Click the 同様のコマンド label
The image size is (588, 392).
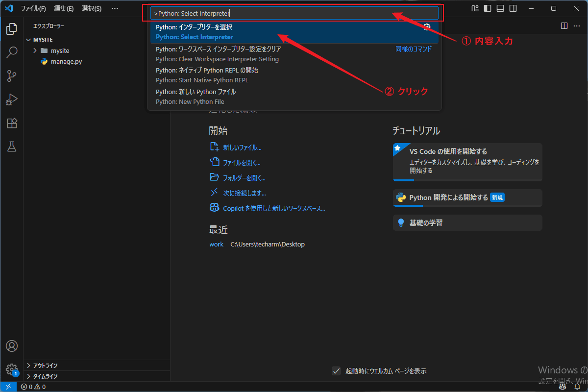(414, 49)
